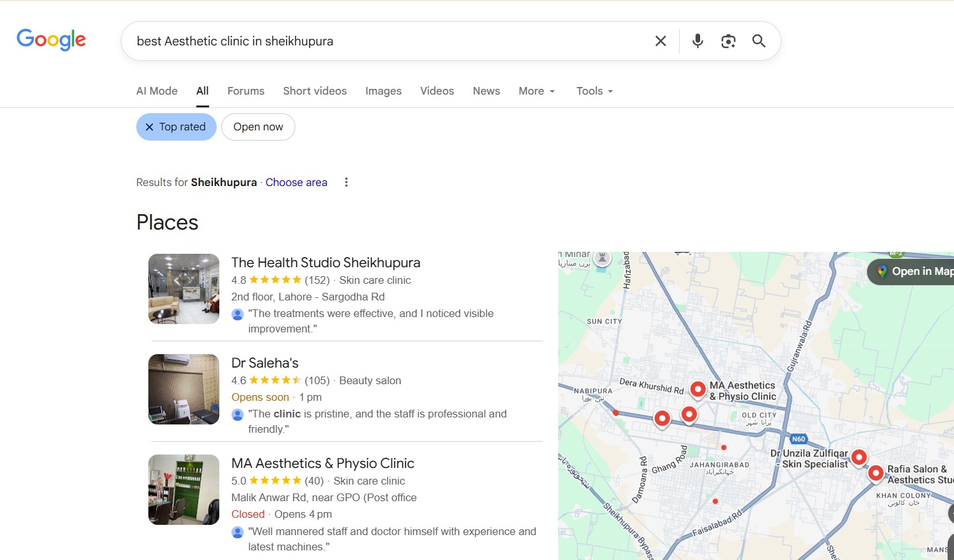The width and height of the screenshot is (954, 560).
Task: Click the magnifying glass search button
Action: pos(759,41)
